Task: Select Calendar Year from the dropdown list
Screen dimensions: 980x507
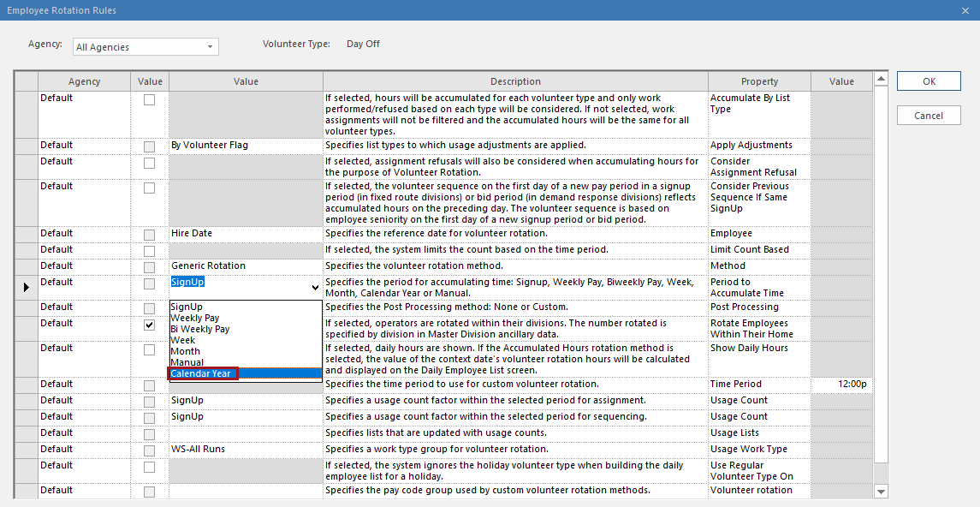Action: pyautogui.click(x=203, y=373)
